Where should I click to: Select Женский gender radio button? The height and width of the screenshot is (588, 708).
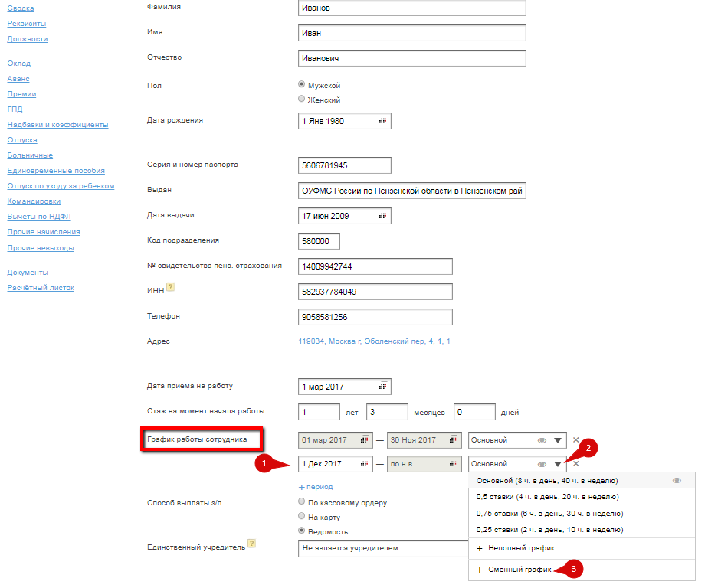(x=302, y=99)
